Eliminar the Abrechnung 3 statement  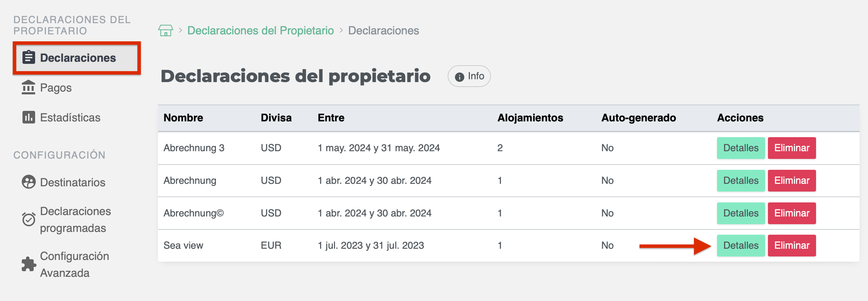pyautogui.click(x=792, y=148)
